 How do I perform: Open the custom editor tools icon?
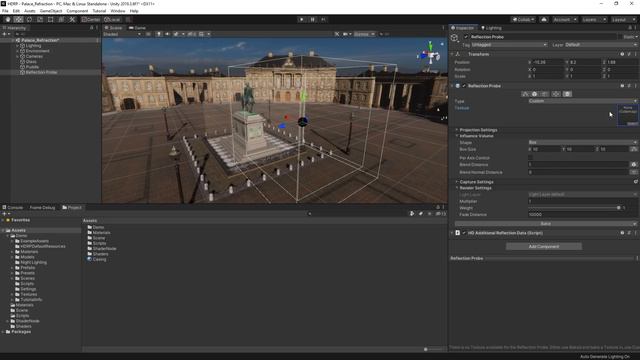click(72, 19)
